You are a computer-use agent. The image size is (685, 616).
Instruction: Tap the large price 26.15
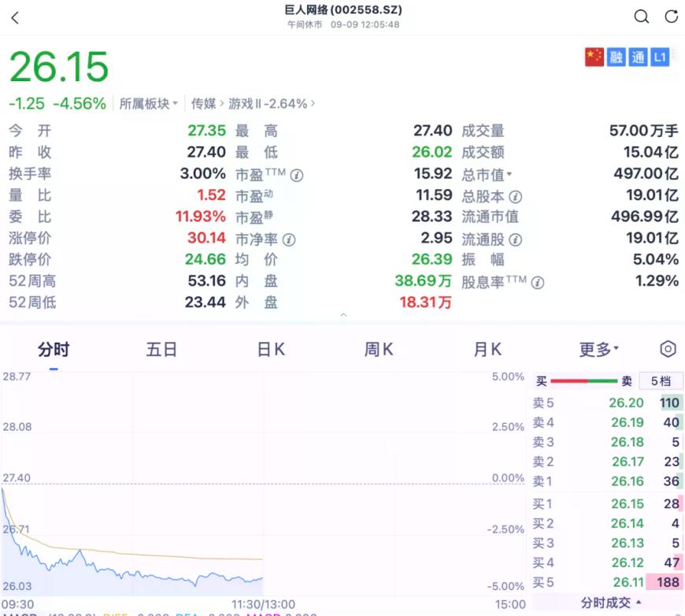point(59,66)
